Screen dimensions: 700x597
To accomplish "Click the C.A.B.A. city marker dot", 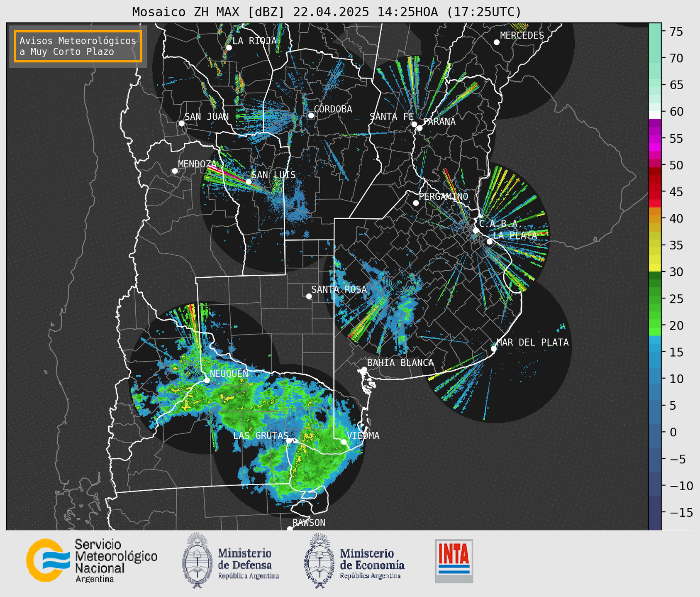I will 476,230.
